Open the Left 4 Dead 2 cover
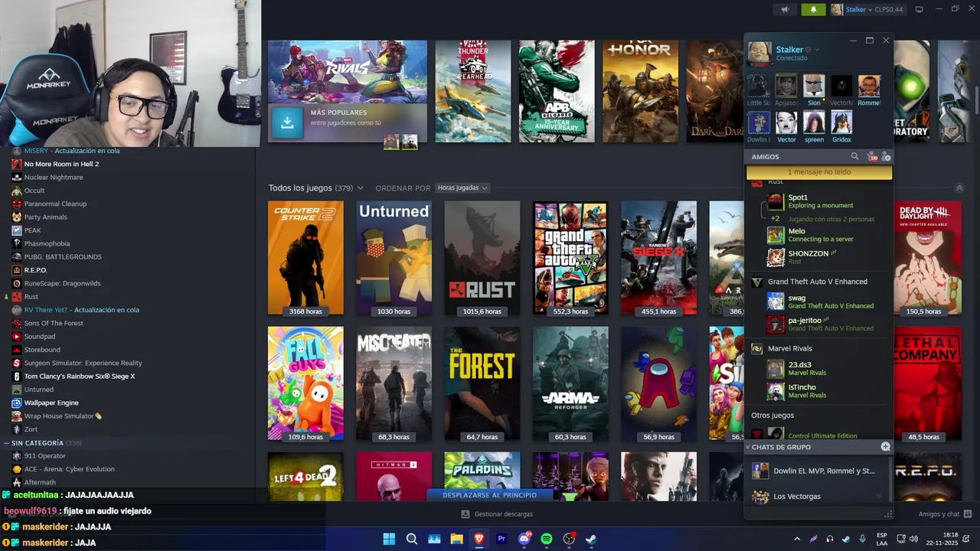The width and height of the screenshot is (980, 551). click(305, 477)
